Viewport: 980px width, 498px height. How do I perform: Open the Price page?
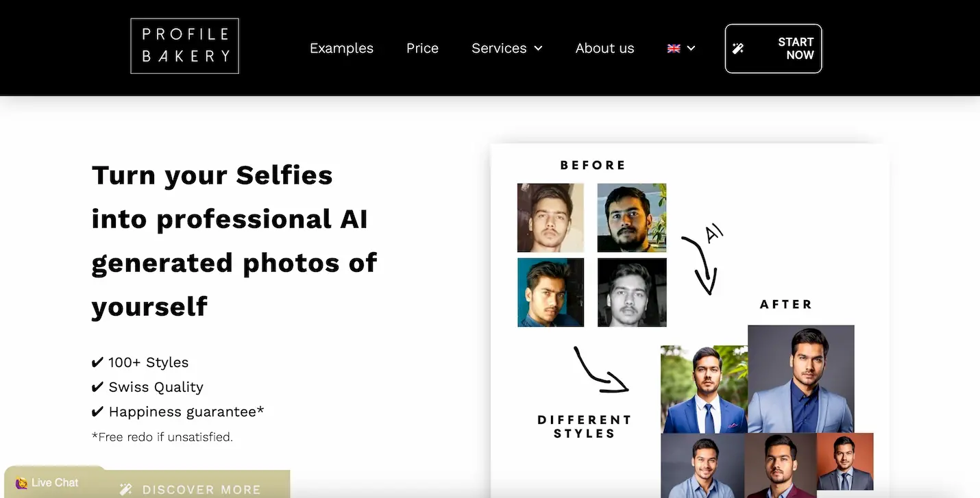click(422, 48)
